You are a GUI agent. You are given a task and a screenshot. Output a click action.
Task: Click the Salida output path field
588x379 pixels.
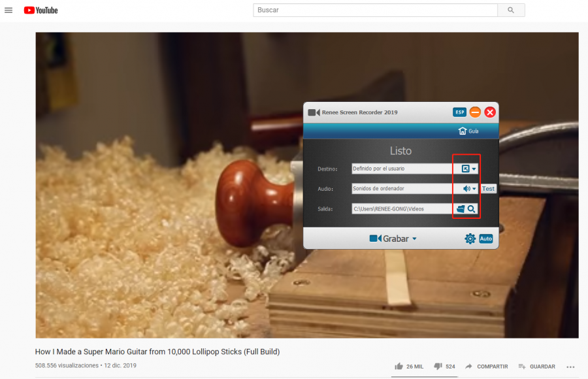[402, 208]
